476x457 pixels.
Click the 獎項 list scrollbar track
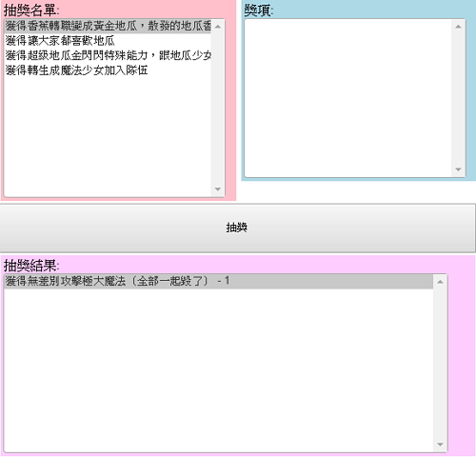click(458, 98)
